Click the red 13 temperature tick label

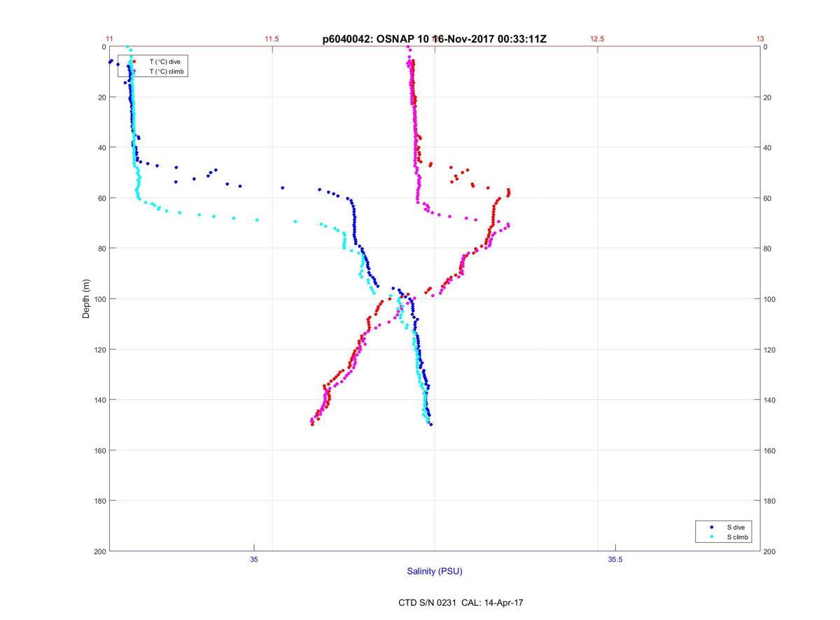759,39
